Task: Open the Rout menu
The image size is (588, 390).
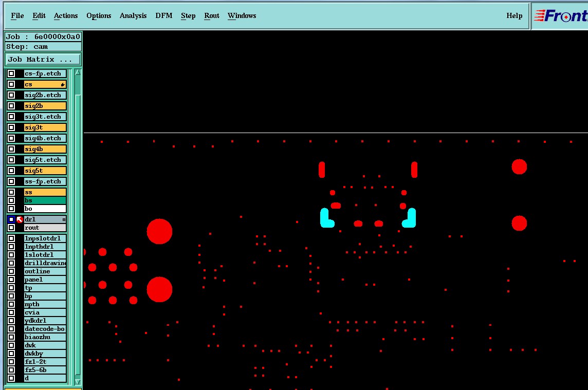Action: point(212,16)
